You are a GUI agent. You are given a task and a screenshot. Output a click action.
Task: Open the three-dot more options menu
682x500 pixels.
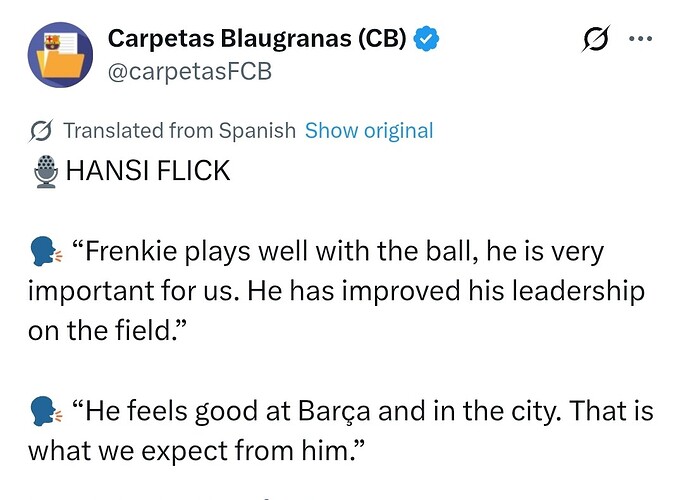coord(640,39)
